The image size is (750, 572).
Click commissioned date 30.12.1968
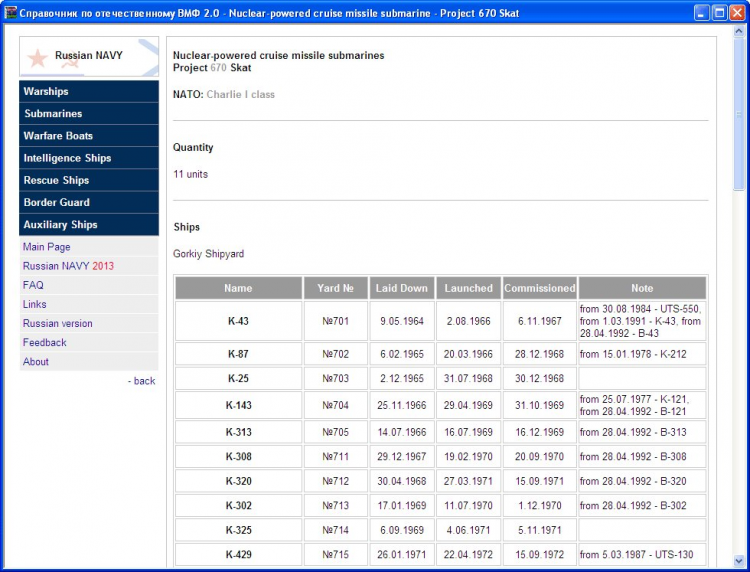point(540,378)
